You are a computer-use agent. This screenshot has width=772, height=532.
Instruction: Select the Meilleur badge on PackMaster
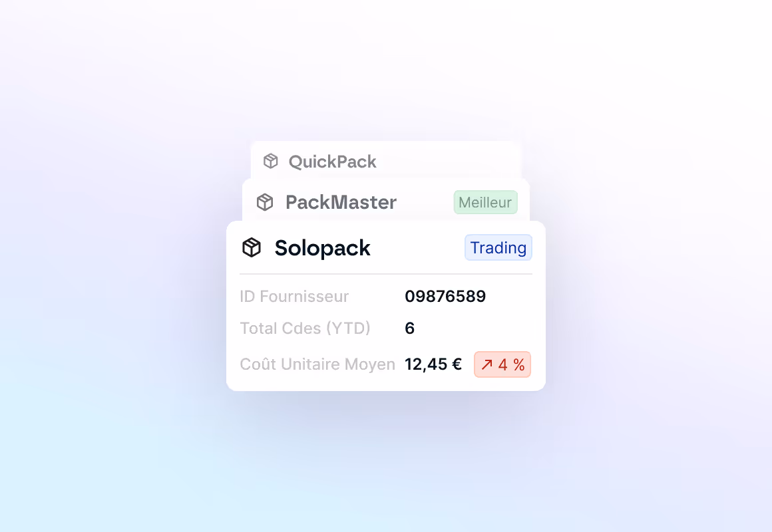click(485, 202)
